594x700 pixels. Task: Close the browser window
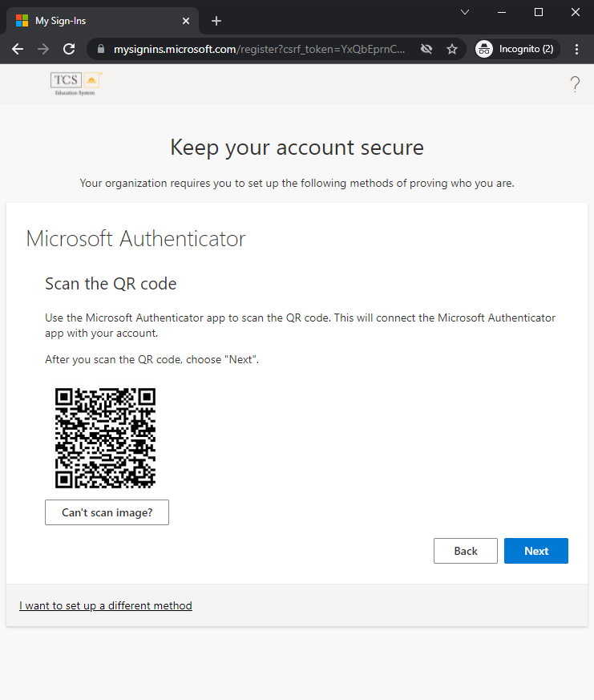click(x=576, y=12)
